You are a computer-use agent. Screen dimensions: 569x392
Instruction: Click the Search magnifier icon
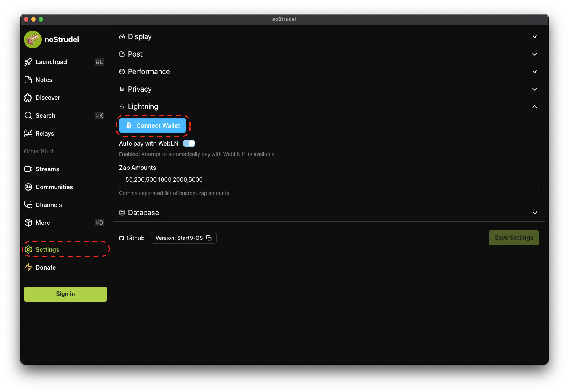coord(29,115)
